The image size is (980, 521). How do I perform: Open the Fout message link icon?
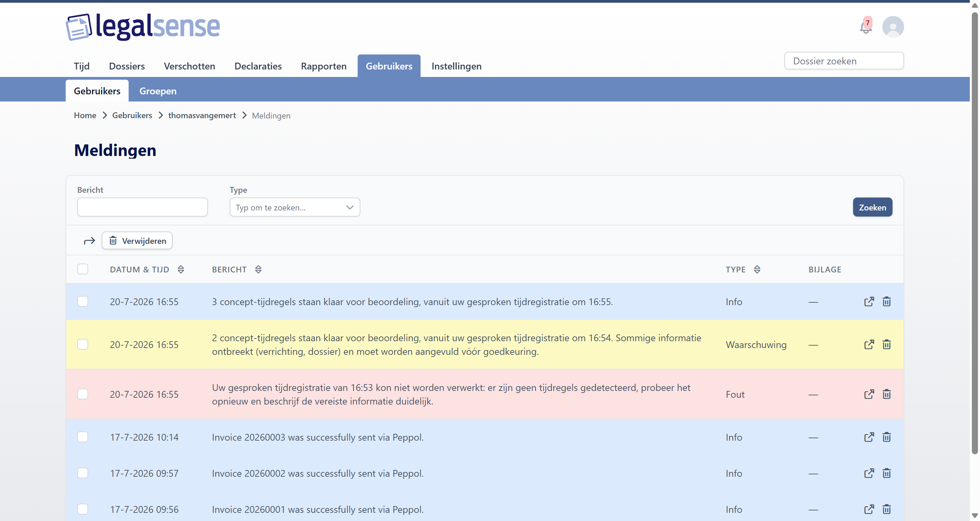(869, 394)
